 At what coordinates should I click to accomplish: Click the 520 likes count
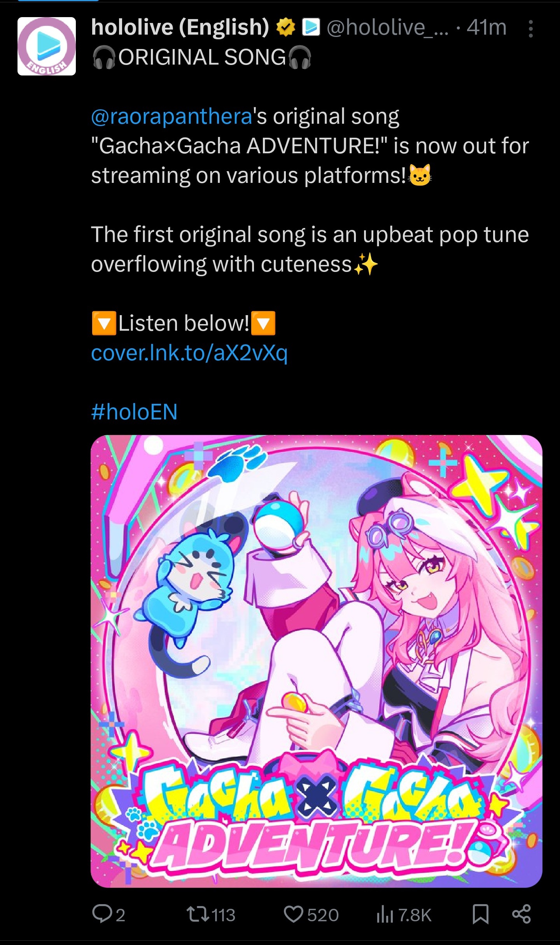pyautogui.click(x=323, y=915)
